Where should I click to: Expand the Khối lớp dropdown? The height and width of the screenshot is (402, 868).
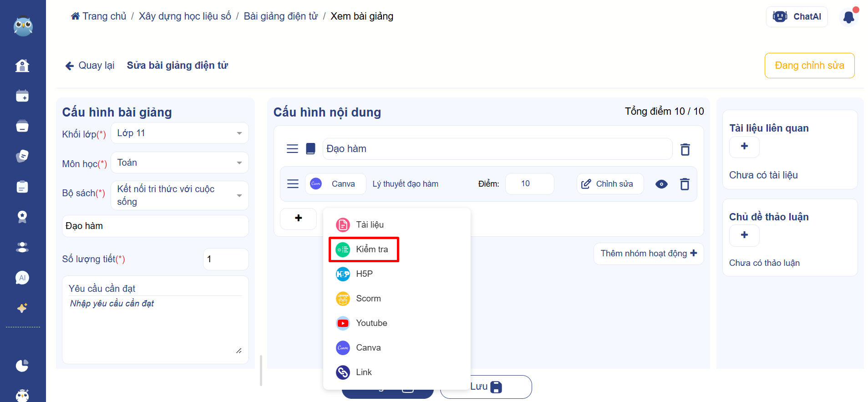tap(180, 133)
